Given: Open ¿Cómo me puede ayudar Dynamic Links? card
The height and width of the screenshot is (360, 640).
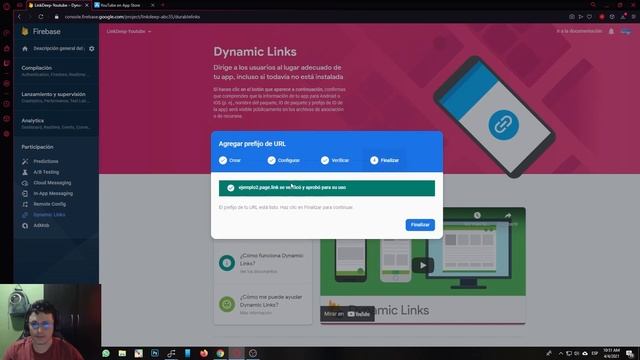Looking at the screenshot, I should [x=263, y=304].
